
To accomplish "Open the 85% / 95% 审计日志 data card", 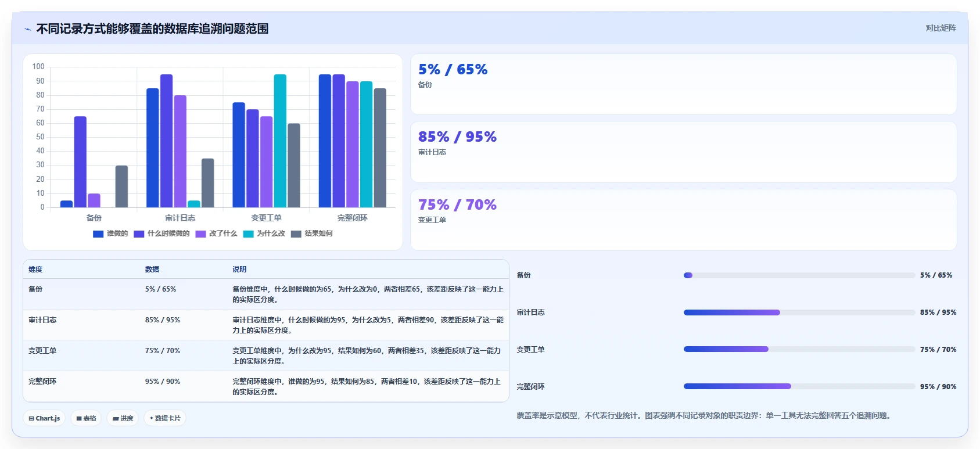I will (x=683, y=152).
